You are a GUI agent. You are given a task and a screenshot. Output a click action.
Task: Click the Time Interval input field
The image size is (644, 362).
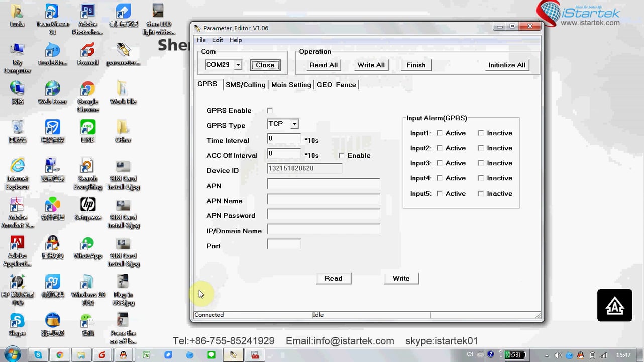point(284,139)
